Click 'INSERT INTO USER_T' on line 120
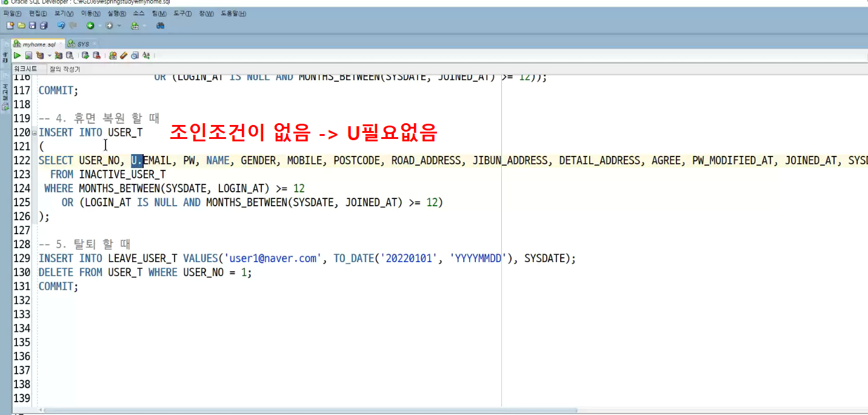 (x=91, y=132)
